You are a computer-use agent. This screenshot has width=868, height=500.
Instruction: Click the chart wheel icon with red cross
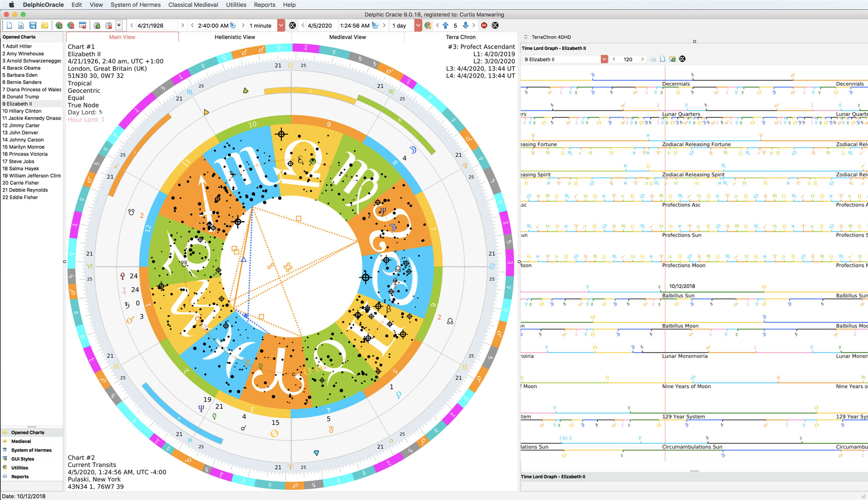[71, 26]
